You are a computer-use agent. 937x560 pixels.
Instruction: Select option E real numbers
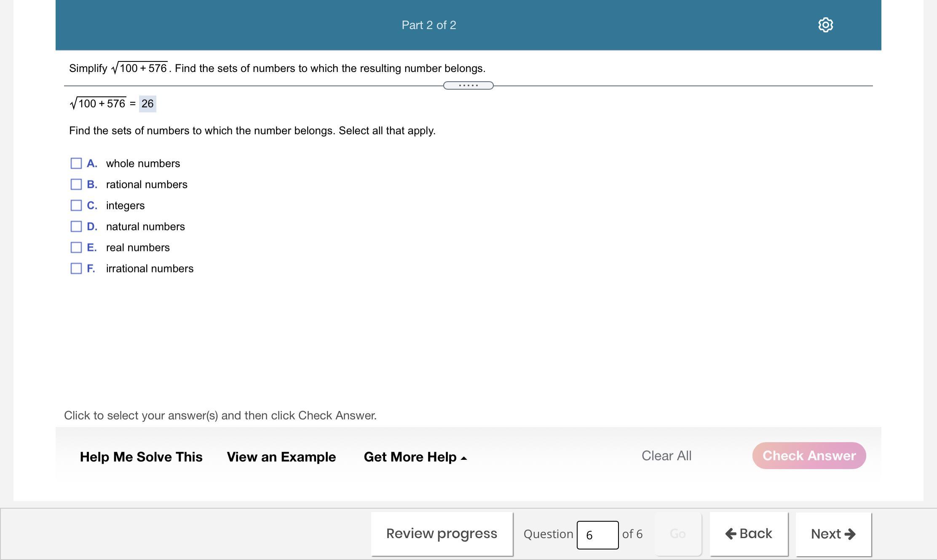pos(76,248)
